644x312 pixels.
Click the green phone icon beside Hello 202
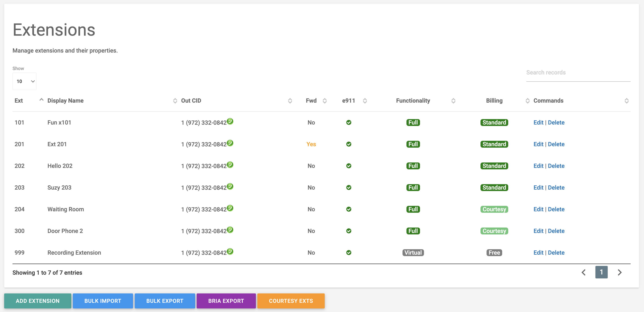click(230, 165)
